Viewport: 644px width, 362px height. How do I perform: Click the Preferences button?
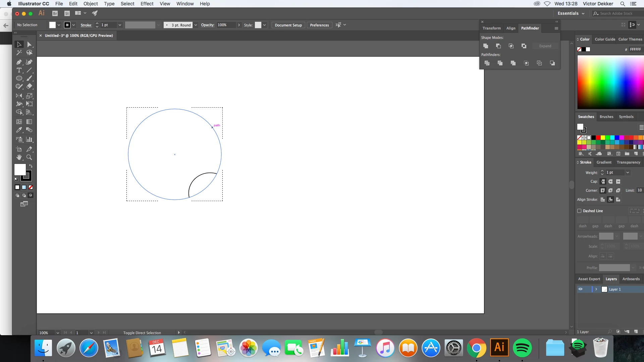[319, 25]
